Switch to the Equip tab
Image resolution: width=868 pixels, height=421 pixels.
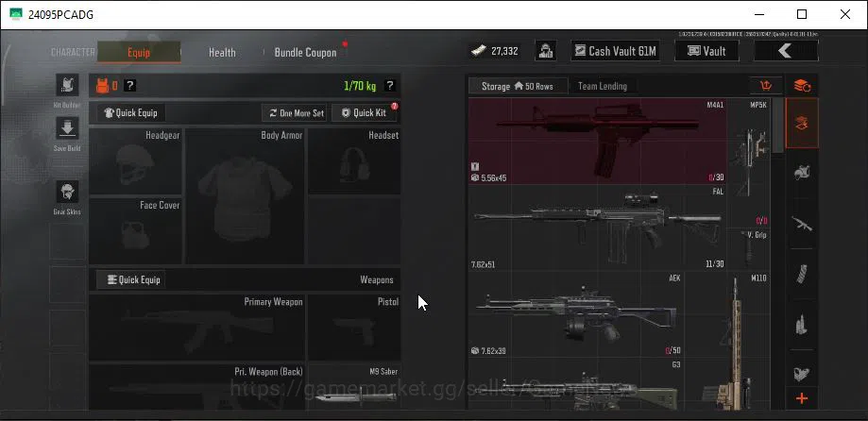(x=139, y=53)
